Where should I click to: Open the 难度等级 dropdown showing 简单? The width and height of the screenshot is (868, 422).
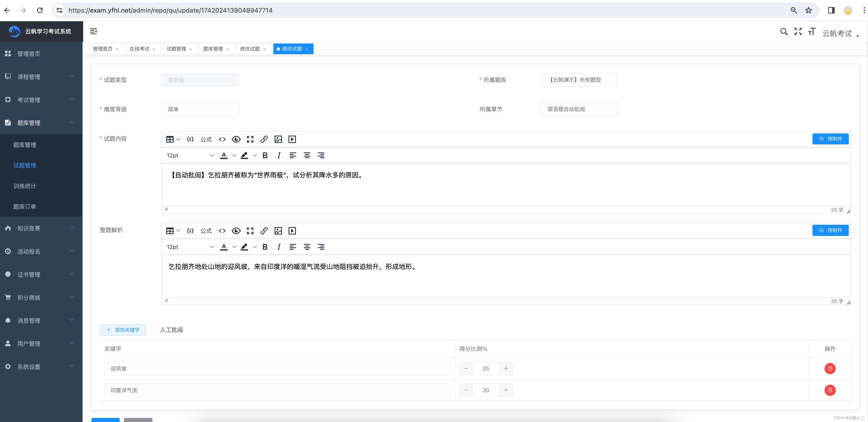click(x=200, y=109)
